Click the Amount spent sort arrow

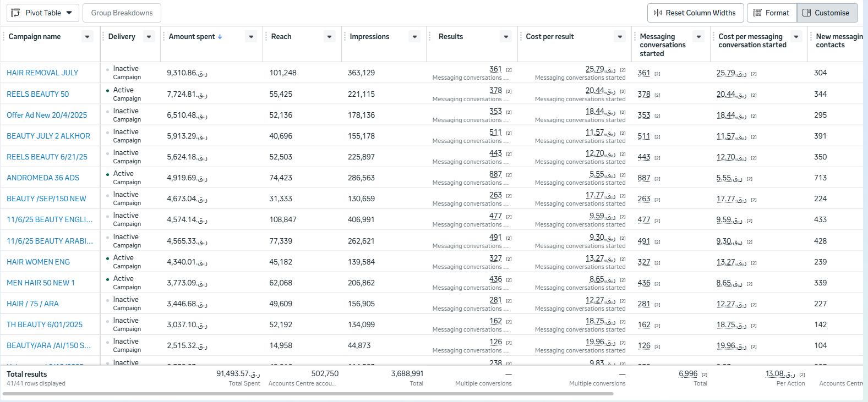(x=220, y=37)
